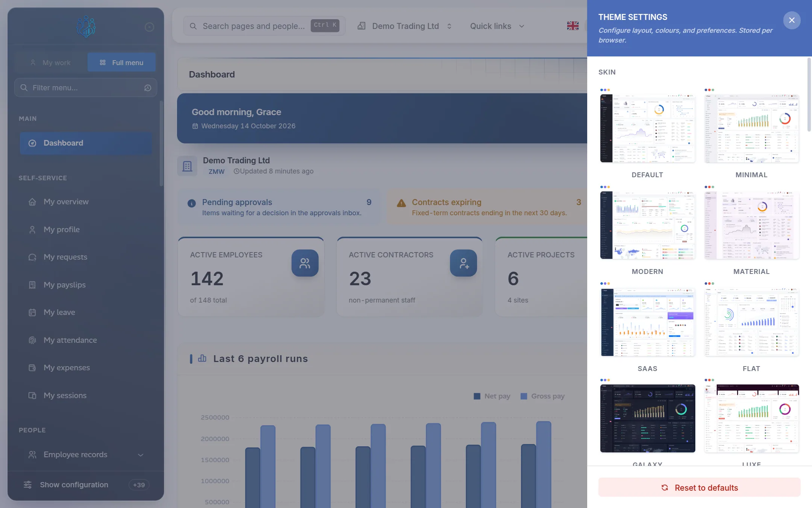Open Quick links dropdown

pyautogui.click(x=497, y=26)
